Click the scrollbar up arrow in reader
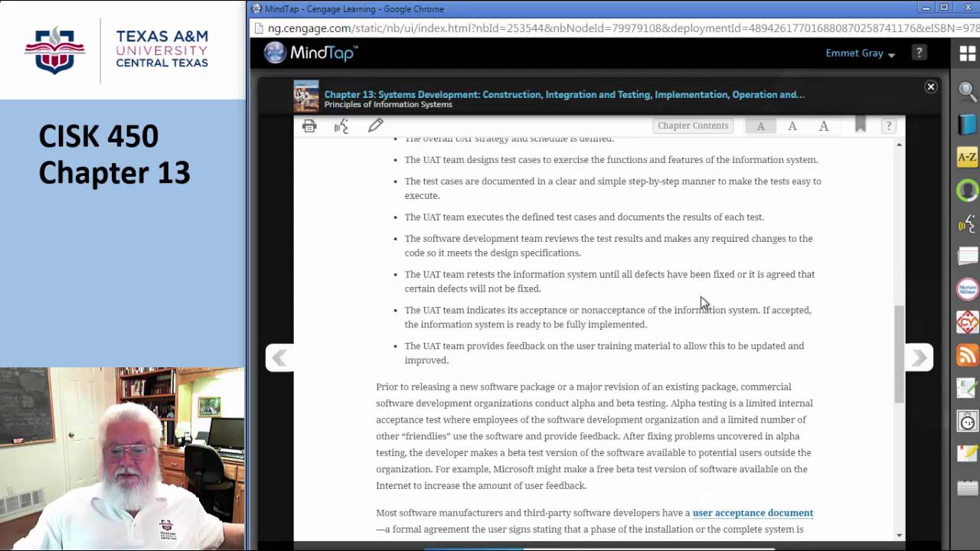The height and width of the screenshot is (551, 980). coord(899,144)
